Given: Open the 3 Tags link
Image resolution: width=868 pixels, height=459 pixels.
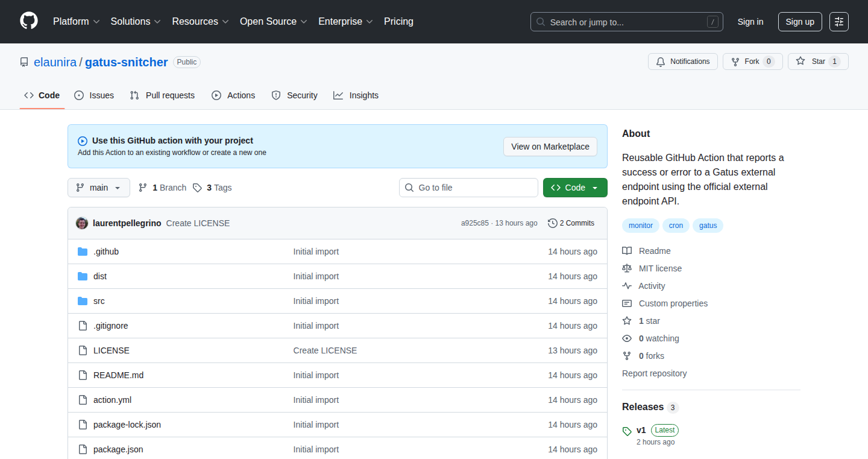Looking at the screenshot, I should point(212,188).
